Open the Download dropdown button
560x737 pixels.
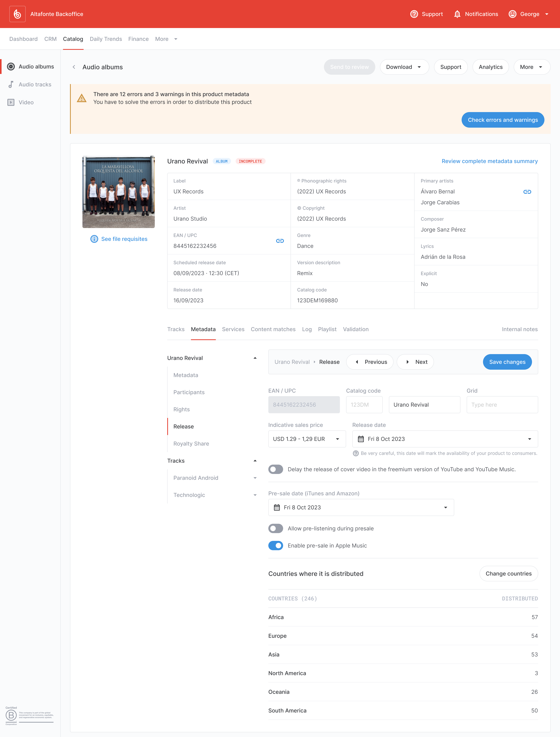pyautogui.click(x=404, y=67)
